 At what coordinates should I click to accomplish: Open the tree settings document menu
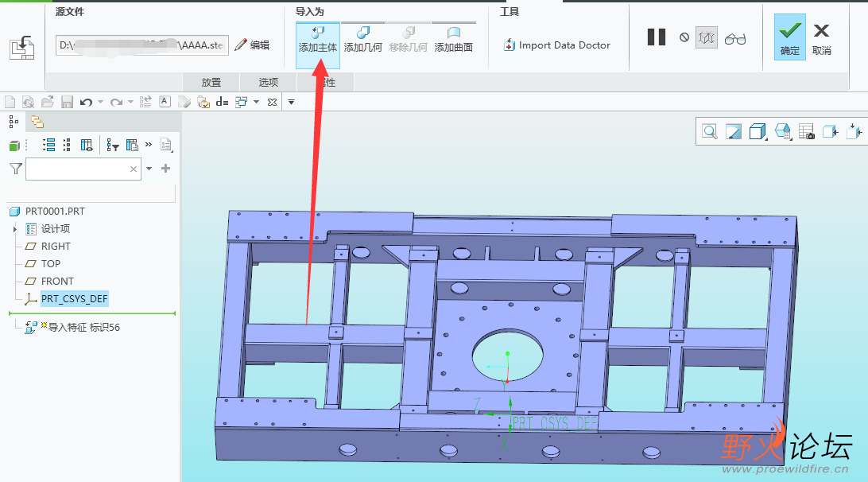(x=166, y=145)
